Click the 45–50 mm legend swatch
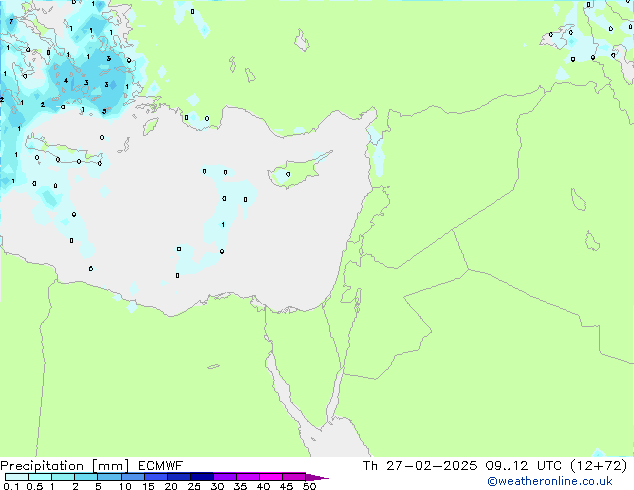 click(x=294, y=477)
